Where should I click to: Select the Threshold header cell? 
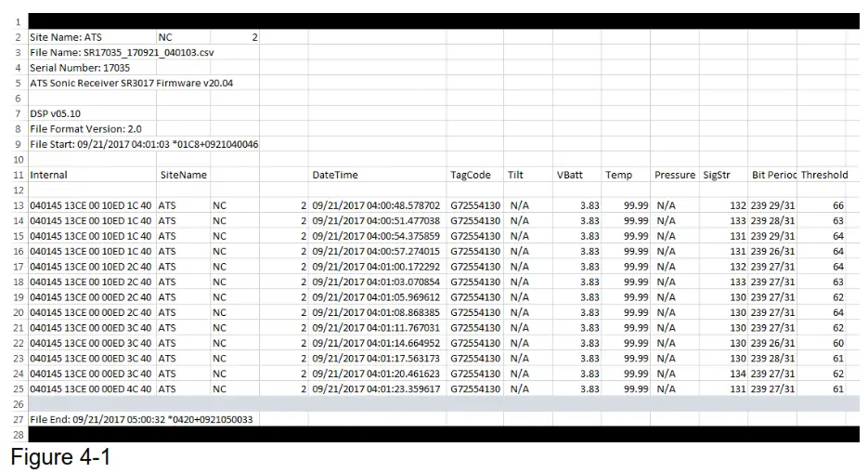822,175
